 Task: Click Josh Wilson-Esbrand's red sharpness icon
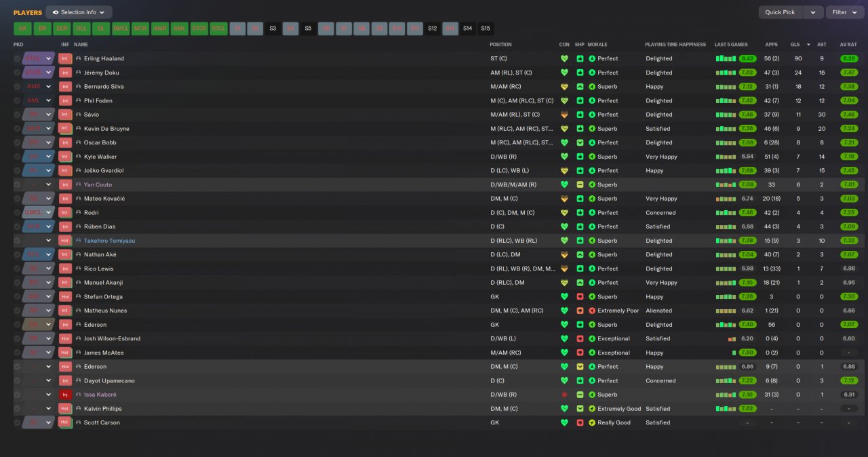pos(580,338)
